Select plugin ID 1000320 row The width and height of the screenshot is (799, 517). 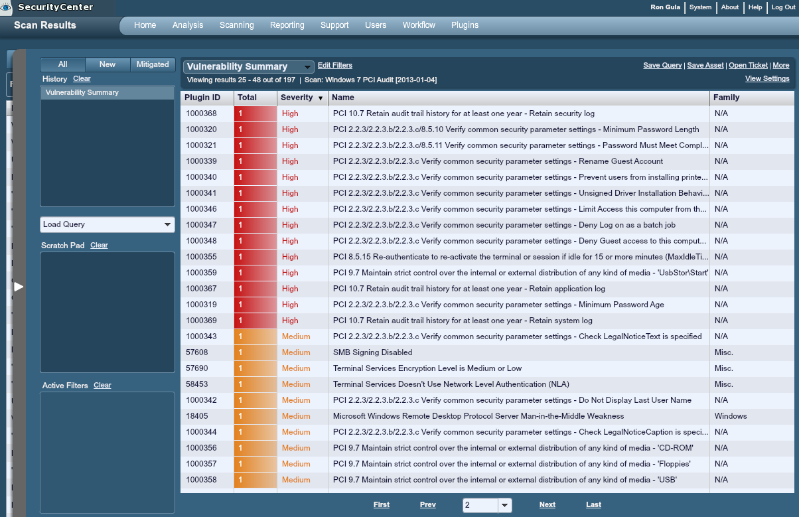[487, 129]
